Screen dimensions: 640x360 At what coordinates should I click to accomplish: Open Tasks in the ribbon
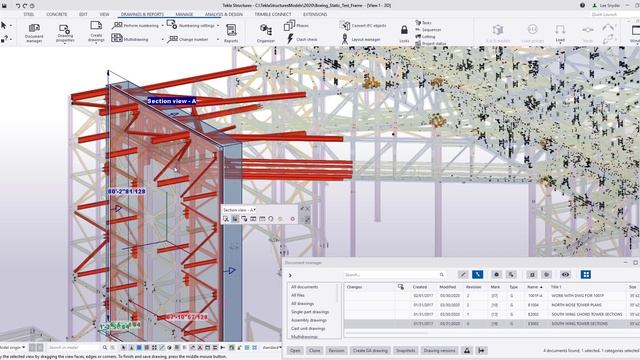pyautogui.click(x=423, y=22)
